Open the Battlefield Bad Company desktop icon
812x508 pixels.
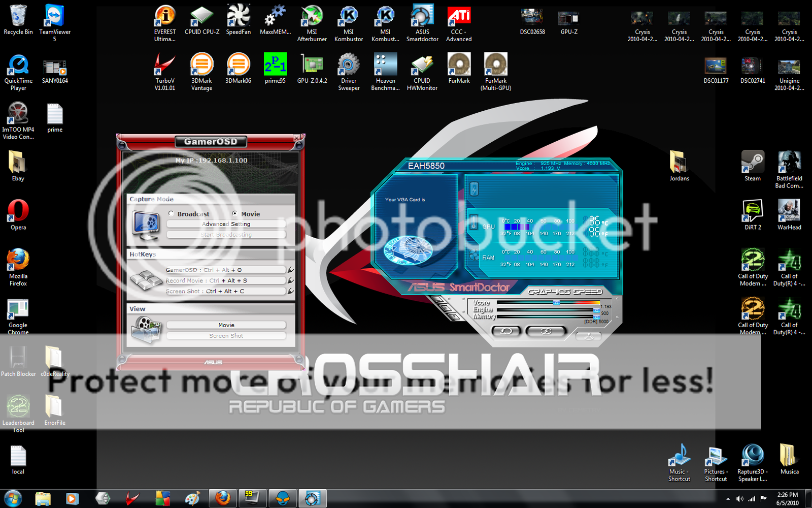789,170
